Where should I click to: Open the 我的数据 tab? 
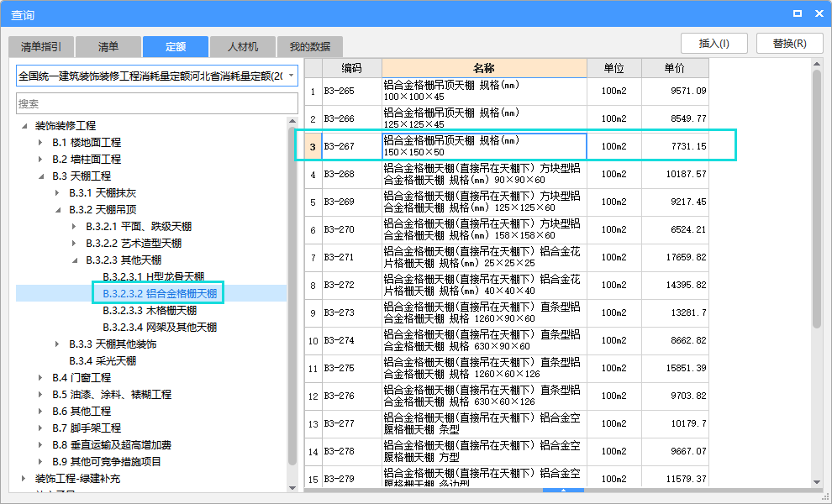coord(310,47)
